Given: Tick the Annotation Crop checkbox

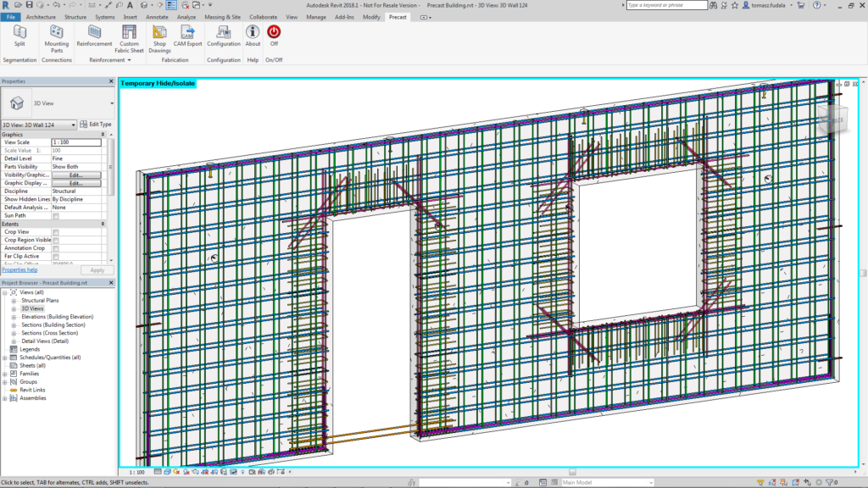Looking at the screenshot, I should [56, 248].
